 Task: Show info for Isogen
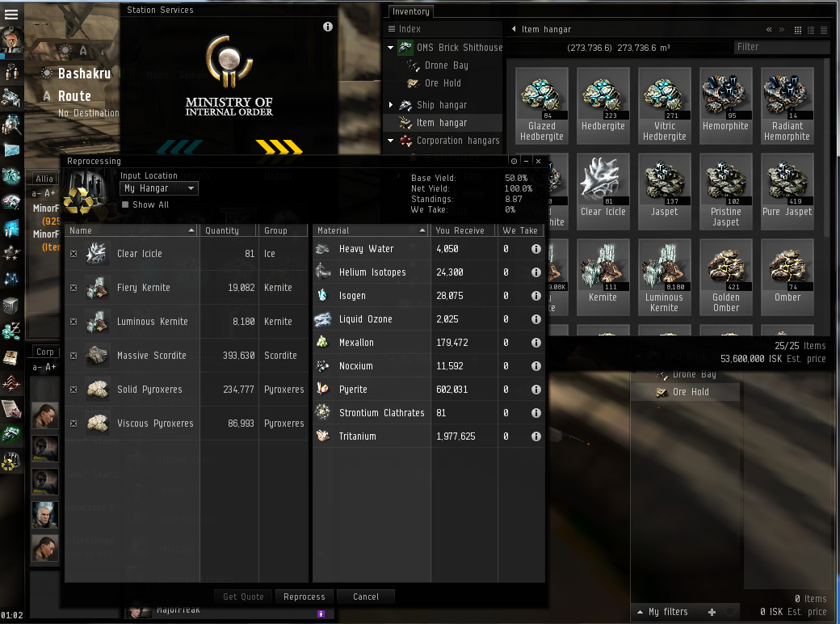tap(535, 296)
